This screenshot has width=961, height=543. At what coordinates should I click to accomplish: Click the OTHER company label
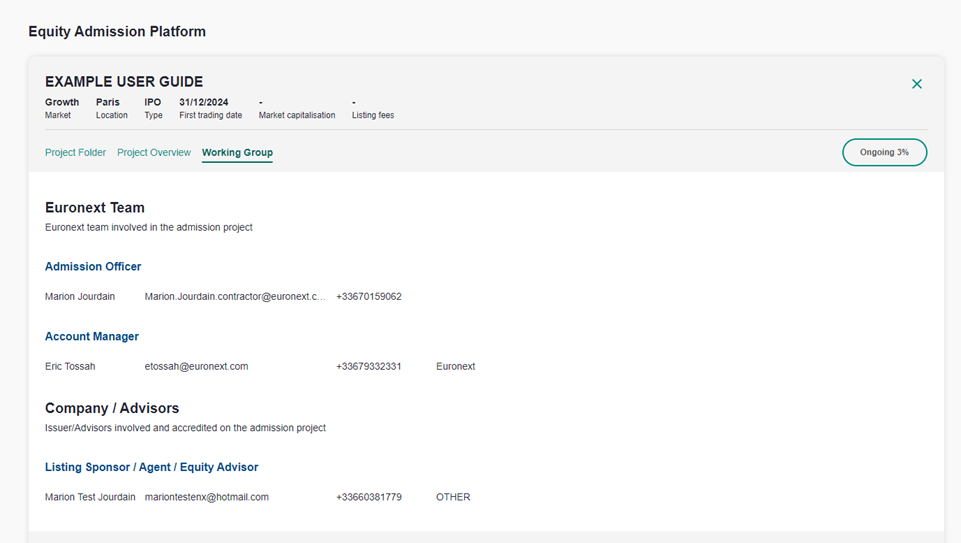pos(453,497)
